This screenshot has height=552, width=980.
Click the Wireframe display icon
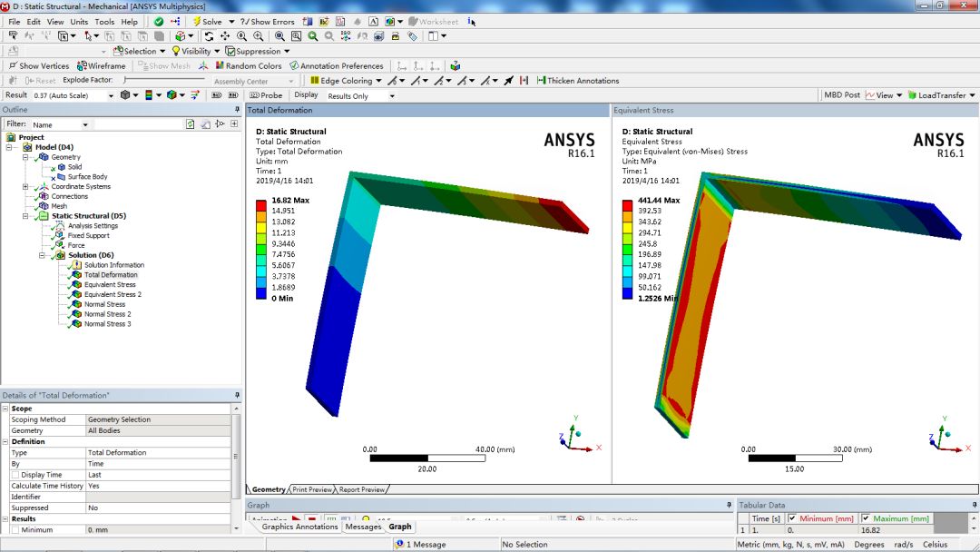tap(82, 65)
